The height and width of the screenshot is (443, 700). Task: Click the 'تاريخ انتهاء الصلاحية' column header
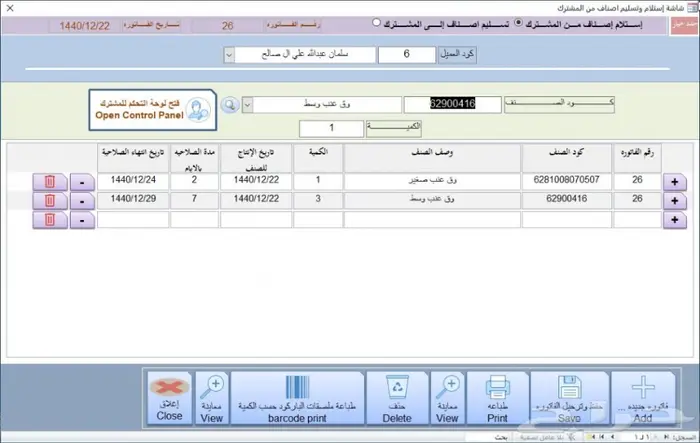[x=133, y=158]
